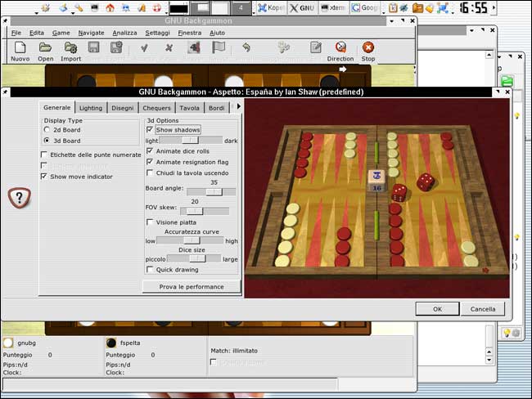Click the question mark help icon
532x399 pixels.
(x=19, y=197)
